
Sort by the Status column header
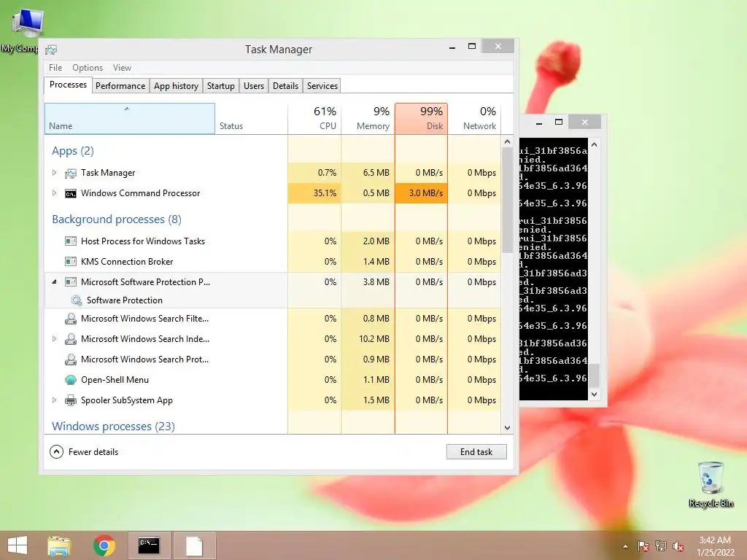[x=251, y=119]
